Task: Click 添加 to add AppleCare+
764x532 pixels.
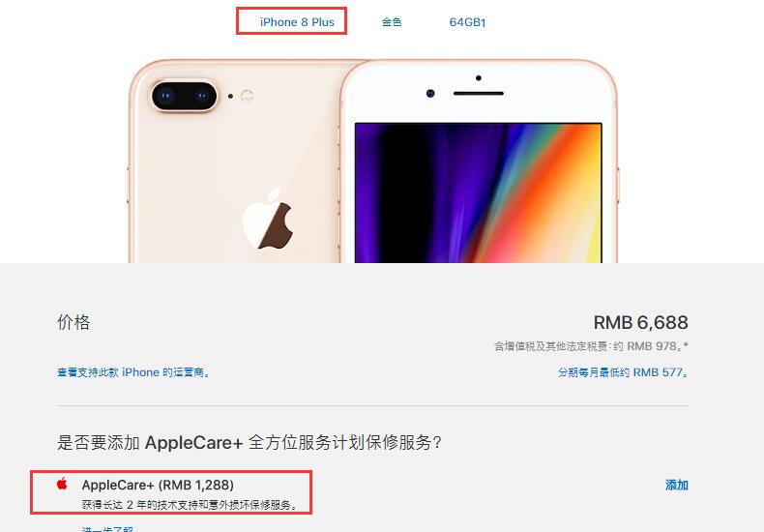Action: 677,485
